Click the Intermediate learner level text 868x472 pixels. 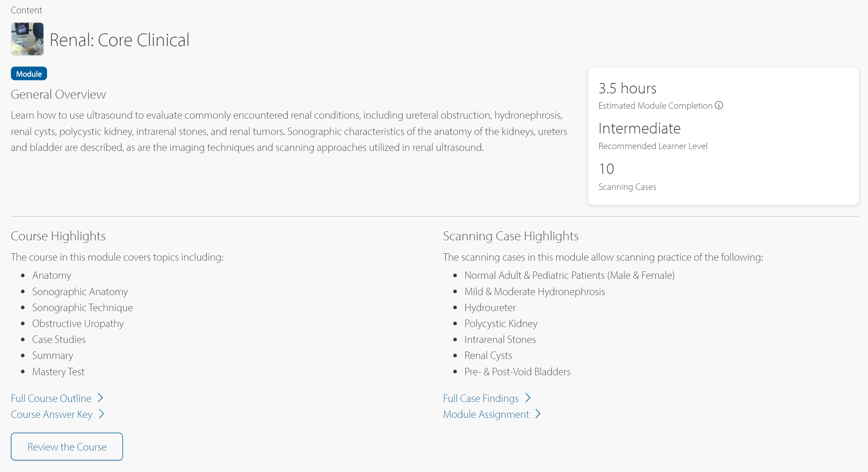pyautogui.click(x=639, y=128)
